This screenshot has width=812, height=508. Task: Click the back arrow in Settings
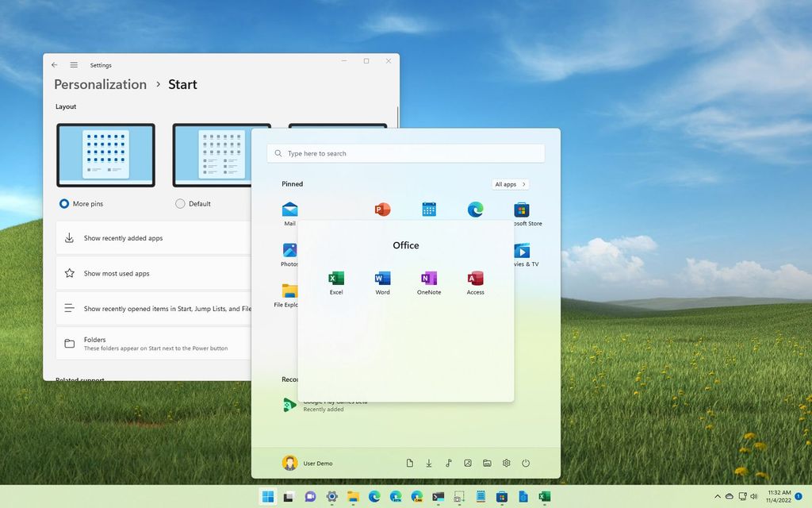tap(54, 65)
